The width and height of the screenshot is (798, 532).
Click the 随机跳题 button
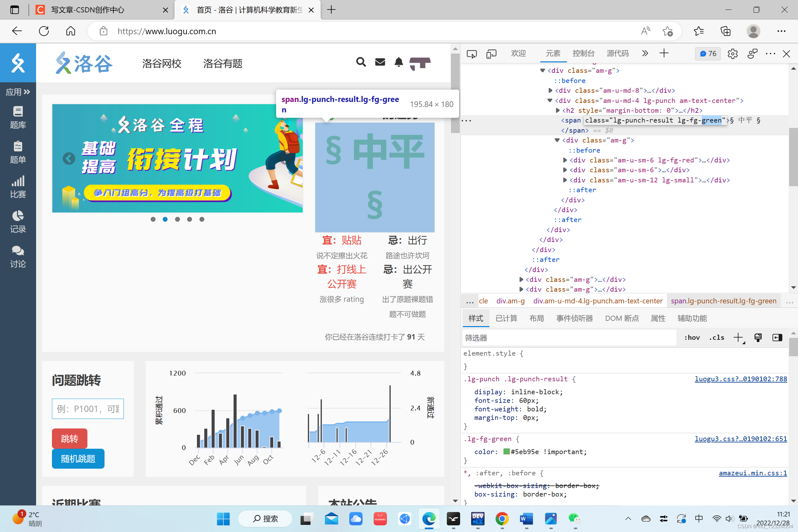click(x=78, y=459)
